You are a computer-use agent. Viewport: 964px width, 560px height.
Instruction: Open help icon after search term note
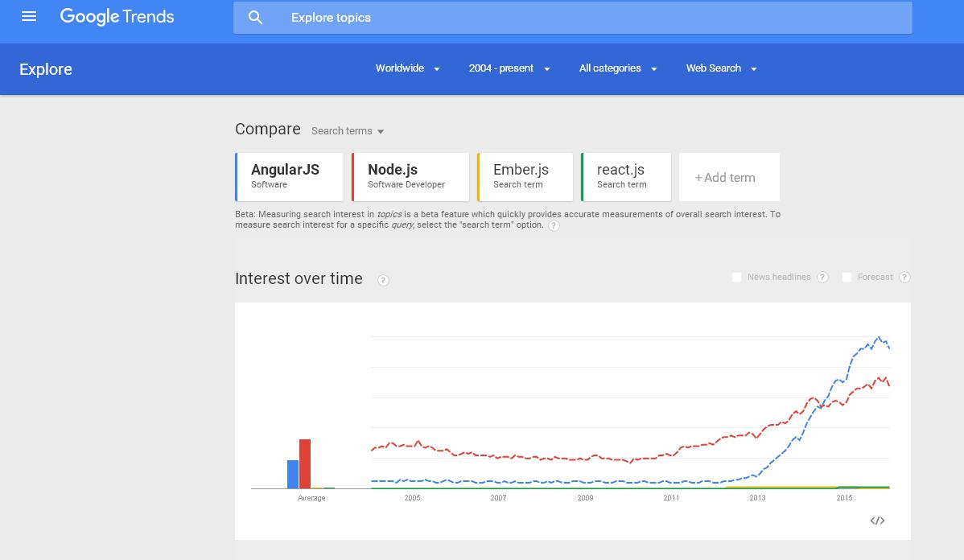tap(554, 226)
